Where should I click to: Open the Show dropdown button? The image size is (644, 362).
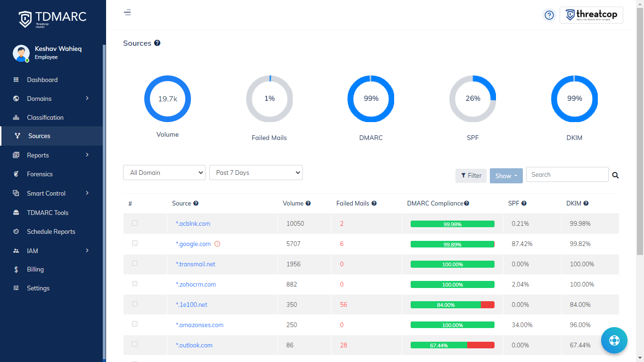click(506, 176)
